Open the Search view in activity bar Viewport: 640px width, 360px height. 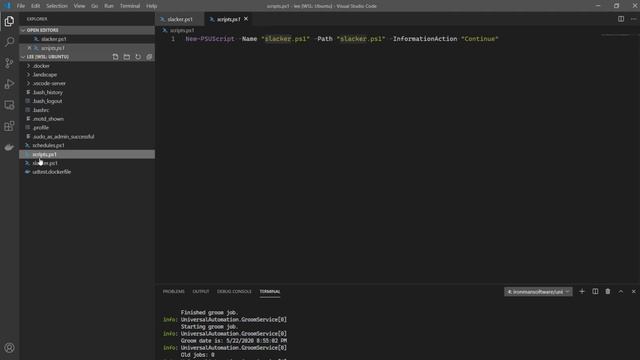[9, 42]
